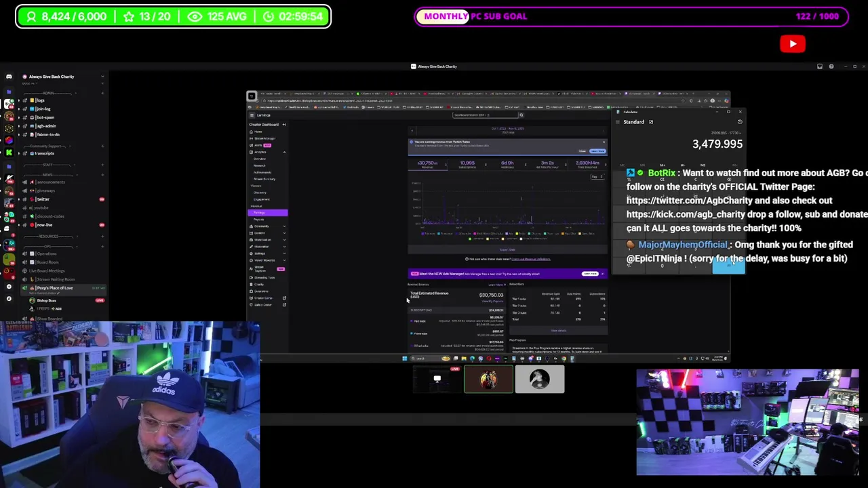Viewport: 868px width, 488px height.
Task: Open Stream Summary under Analytics
Action: point(264,179)
